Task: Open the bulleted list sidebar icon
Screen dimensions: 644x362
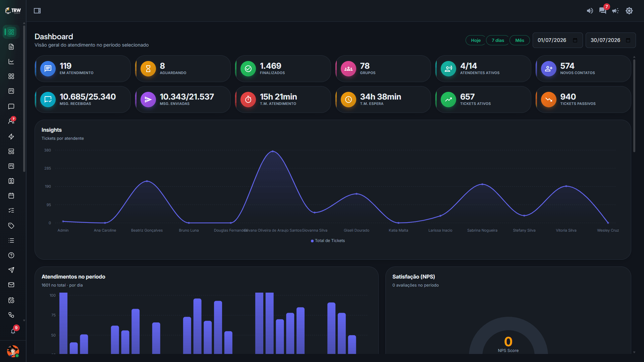Action: point(11,241)
